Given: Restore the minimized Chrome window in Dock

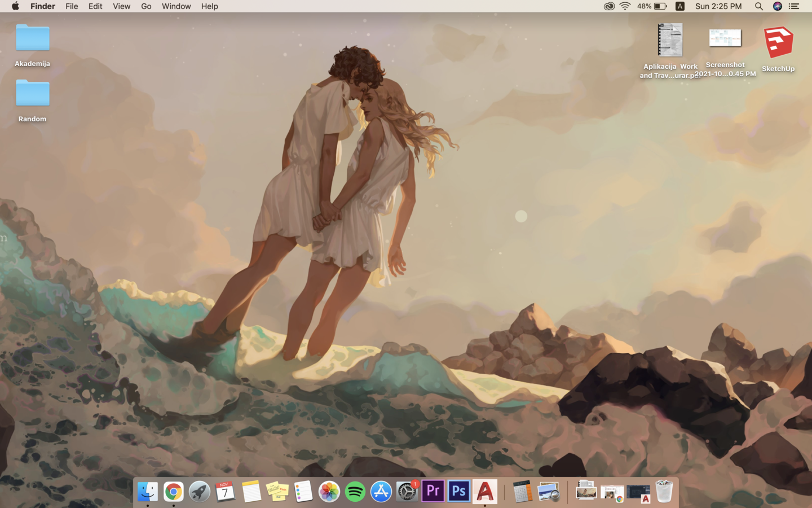Looking at the screenshot, I should point(612,493).
